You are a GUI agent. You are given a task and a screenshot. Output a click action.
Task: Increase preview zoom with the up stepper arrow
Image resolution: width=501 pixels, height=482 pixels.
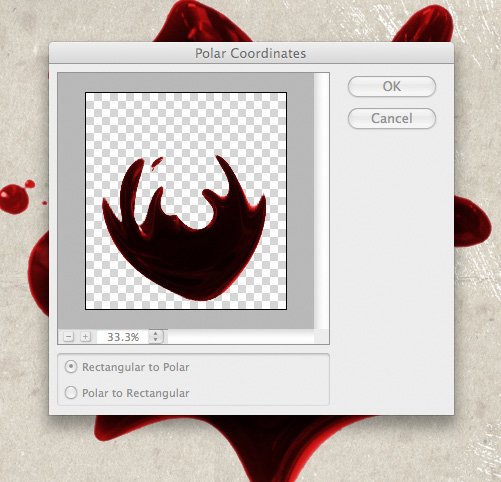coord(156,333)
